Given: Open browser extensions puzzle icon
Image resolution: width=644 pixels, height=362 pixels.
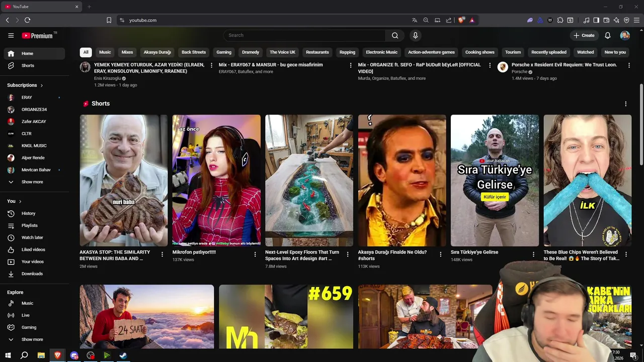Looking at the screenshot, I should [560, 20].
